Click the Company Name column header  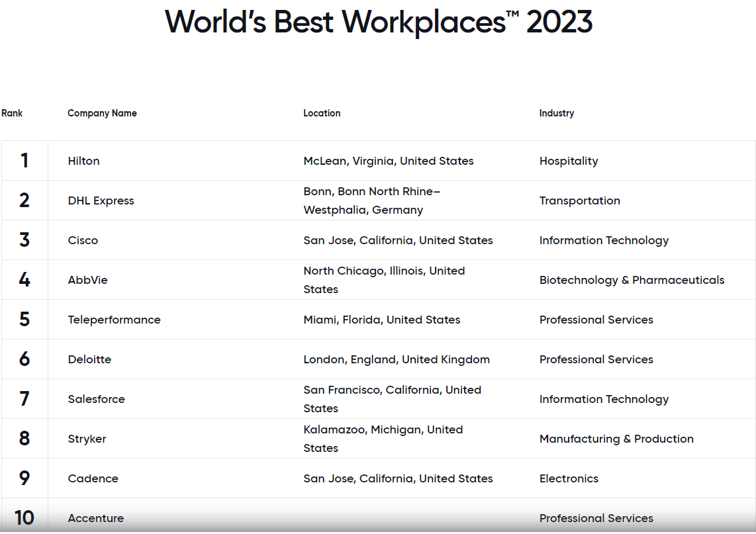tap(102, 113)
